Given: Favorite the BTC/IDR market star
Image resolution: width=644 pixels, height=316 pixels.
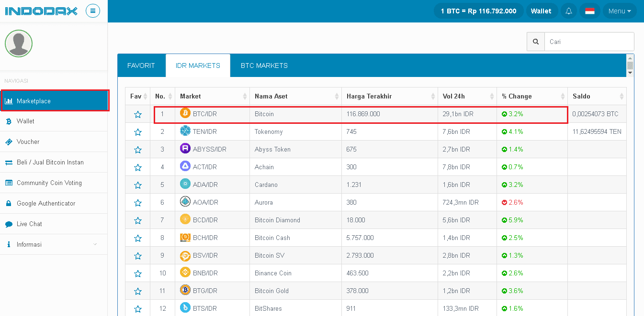Looking at the screenshot, I should pyautogui.click(x=138, y=114).
